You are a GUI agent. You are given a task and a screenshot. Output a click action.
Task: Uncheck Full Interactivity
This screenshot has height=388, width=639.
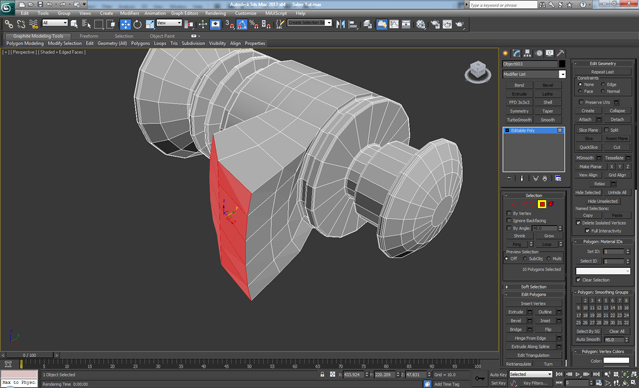(587, 231)
